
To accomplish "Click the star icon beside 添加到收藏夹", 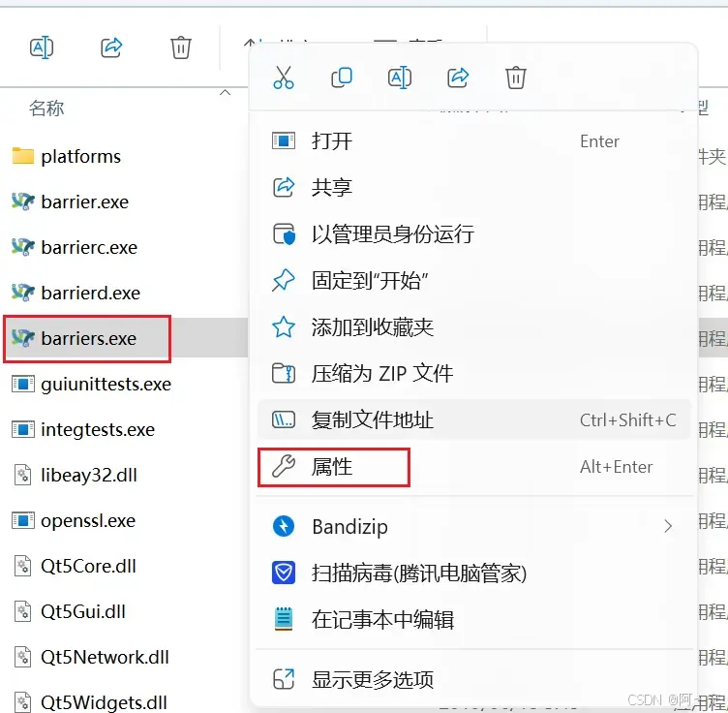I will click(x=284, y=327).
